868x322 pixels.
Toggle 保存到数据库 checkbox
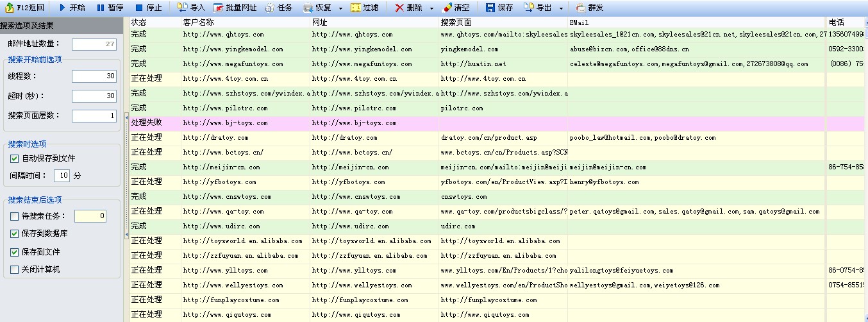(15, 233)
